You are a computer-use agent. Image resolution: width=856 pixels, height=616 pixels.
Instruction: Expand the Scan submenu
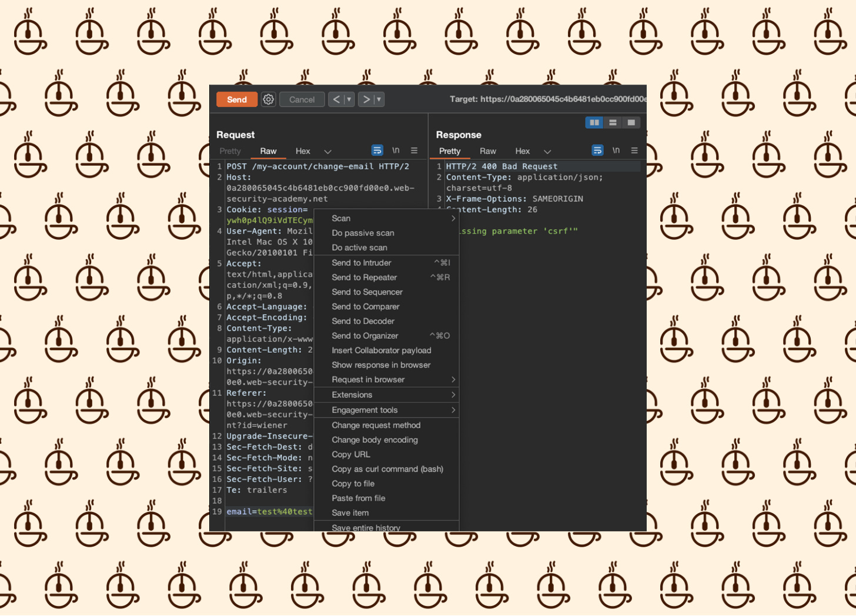386,218
